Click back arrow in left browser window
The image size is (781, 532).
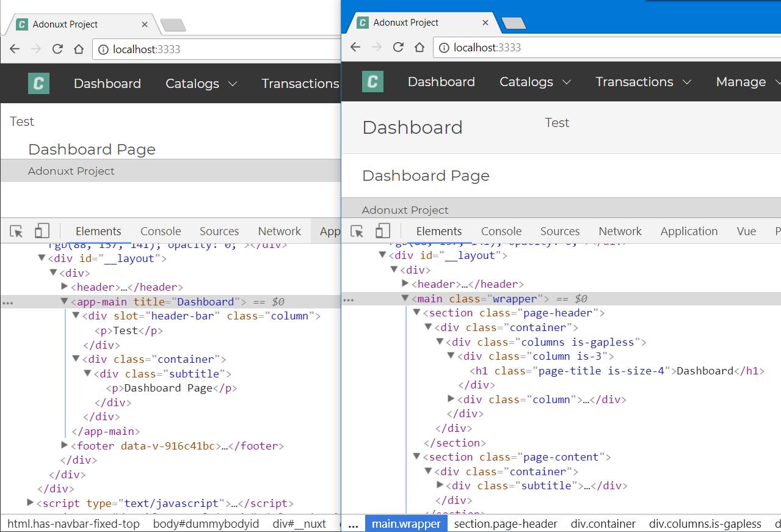(15, 49)
